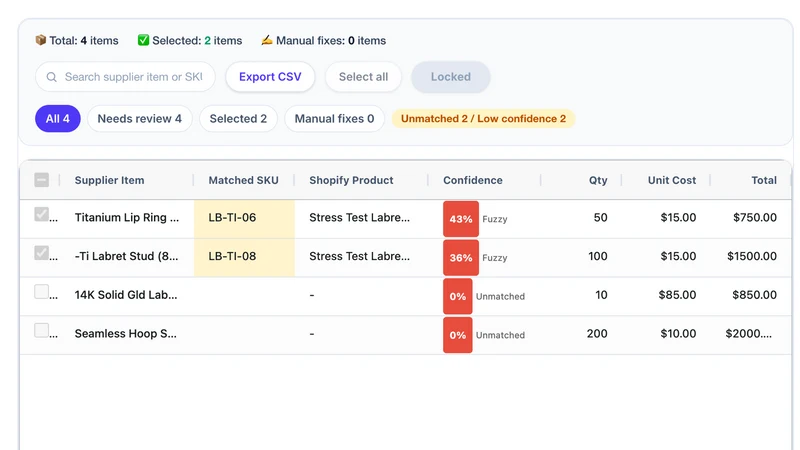This screenshot has width=800, height=450.
Task: Click the package icon beside Total
Action: coord(41,40)
